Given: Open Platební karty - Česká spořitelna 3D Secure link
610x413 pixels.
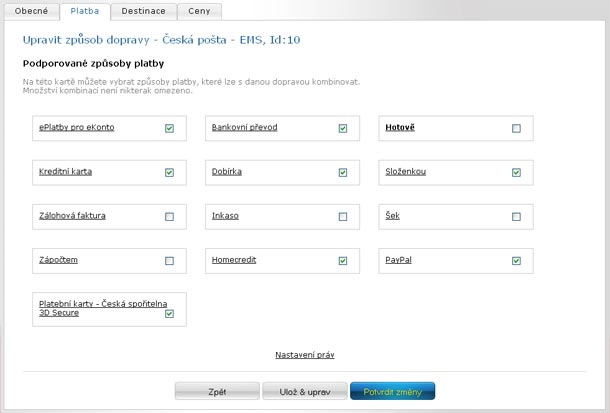Looking at the screenshot, I should (x=103, y=308).
